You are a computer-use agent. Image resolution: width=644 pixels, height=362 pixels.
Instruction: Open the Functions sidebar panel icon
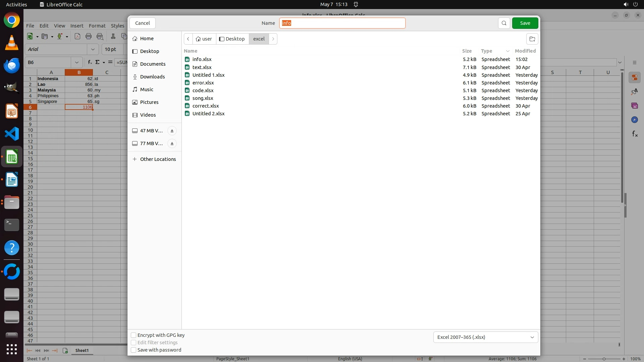[x=635, y=134]
